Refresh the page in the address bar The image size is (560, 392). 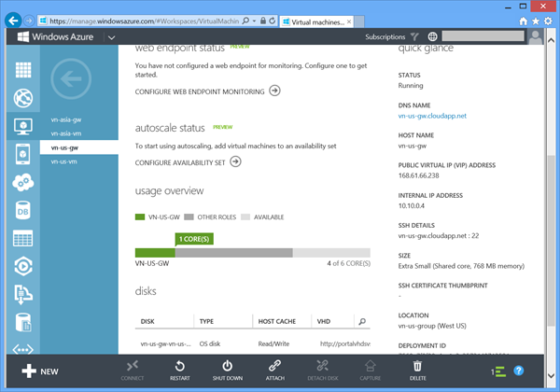[x=273, y=21]
